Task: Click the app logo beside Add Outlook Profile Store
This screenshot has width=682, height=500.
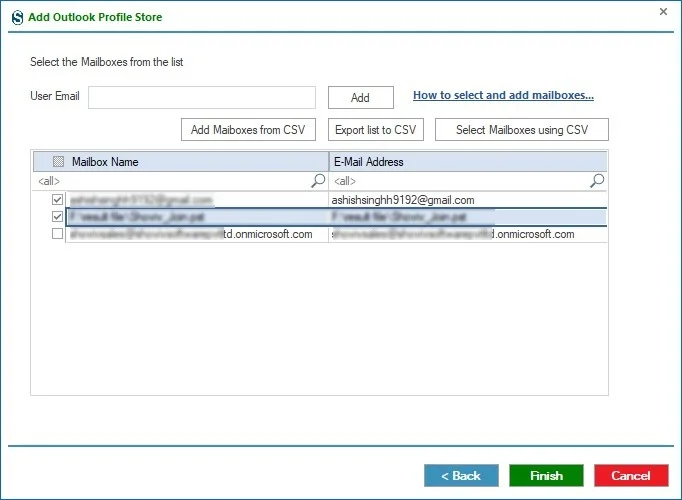Action: tap(17, 17)
